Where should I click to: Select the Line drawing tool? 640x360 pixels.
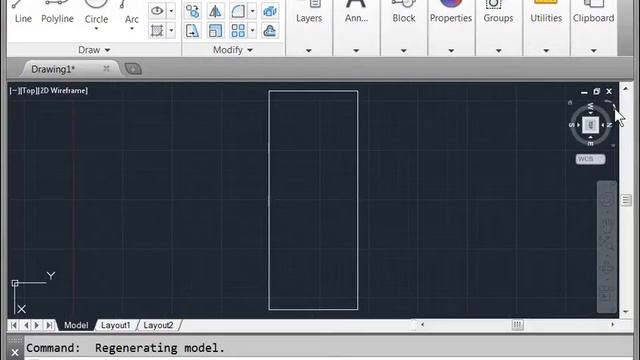point(23,12)
